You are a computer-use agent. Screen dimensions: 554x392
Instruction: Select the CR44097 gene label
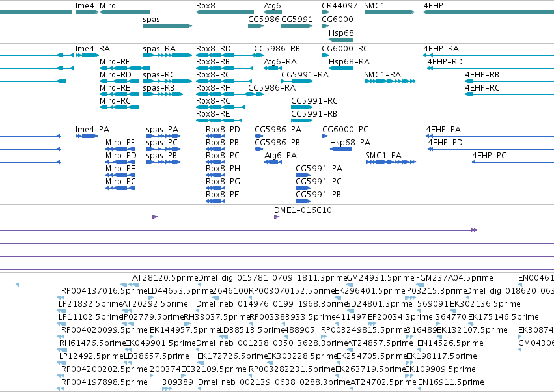coord(340,6)
